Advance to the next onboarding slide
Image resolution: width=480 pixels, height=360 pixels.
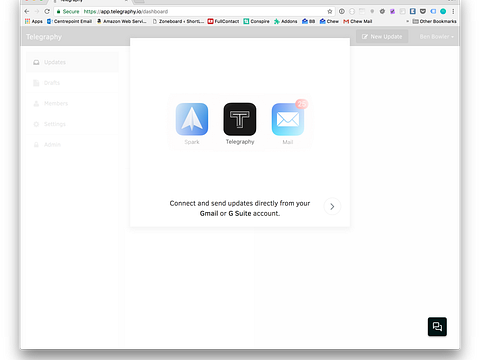tap(332, 207)
